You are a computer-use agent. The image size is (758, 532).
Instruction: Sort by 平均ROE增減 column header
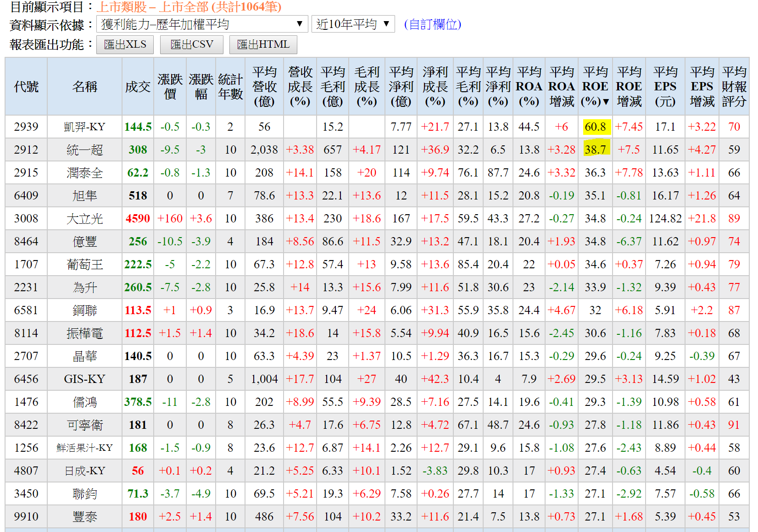(x=629, y=86)
